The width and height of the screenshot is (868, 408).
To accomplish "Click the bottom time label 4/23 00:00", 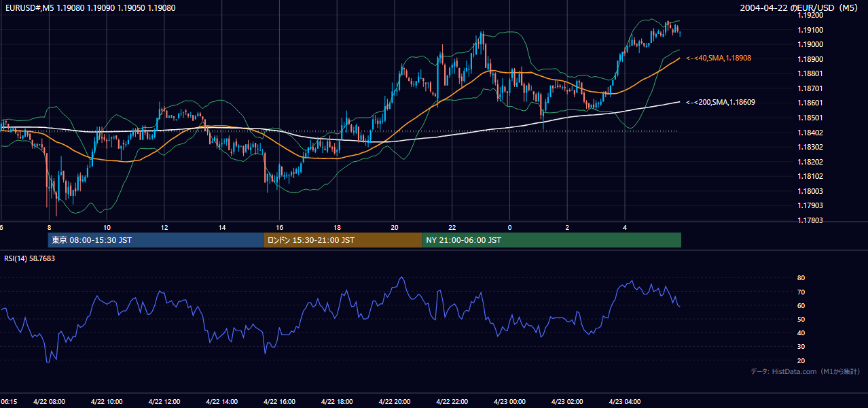I will pos(509,402).
